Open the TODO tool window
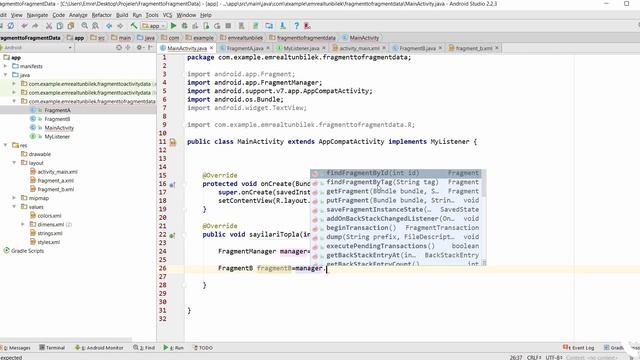640x360 pixels. click(x=202, y=348)
